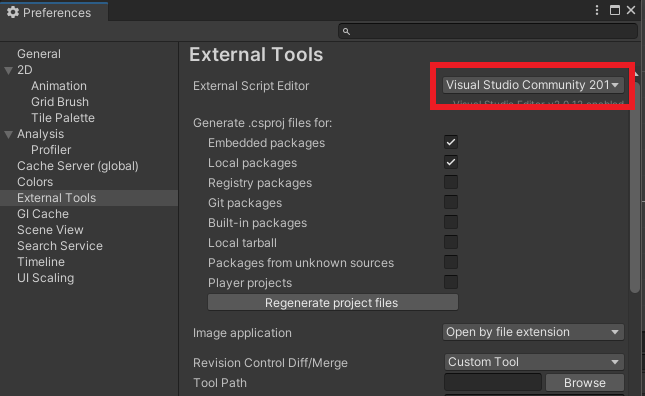Open Timeline preferences
The width and height of the screenshot is (645, 396).
point(41,262)
